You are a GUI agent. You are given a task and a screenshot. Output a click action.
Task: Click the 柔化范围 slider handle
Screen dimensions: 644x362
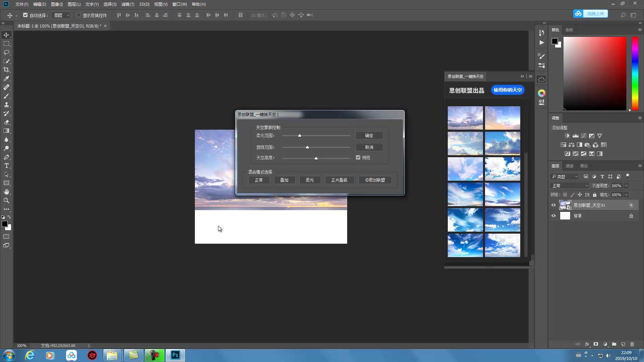coord(300,136)
